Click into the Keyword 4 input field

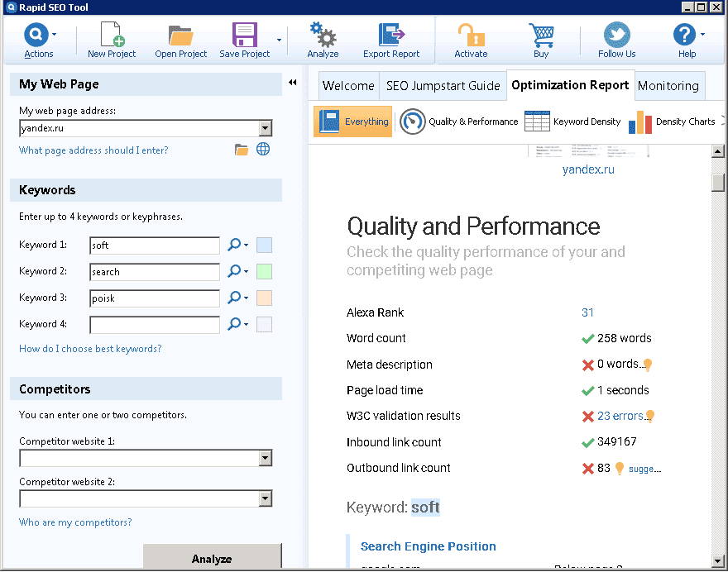155,325
